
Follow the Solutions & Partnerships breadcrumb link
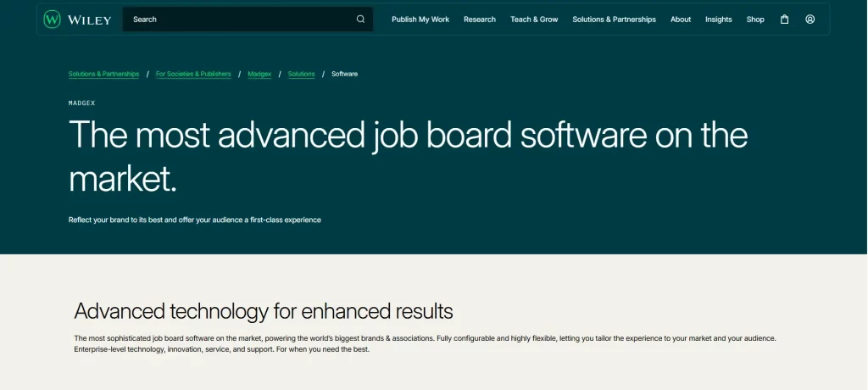click(103, 75)
